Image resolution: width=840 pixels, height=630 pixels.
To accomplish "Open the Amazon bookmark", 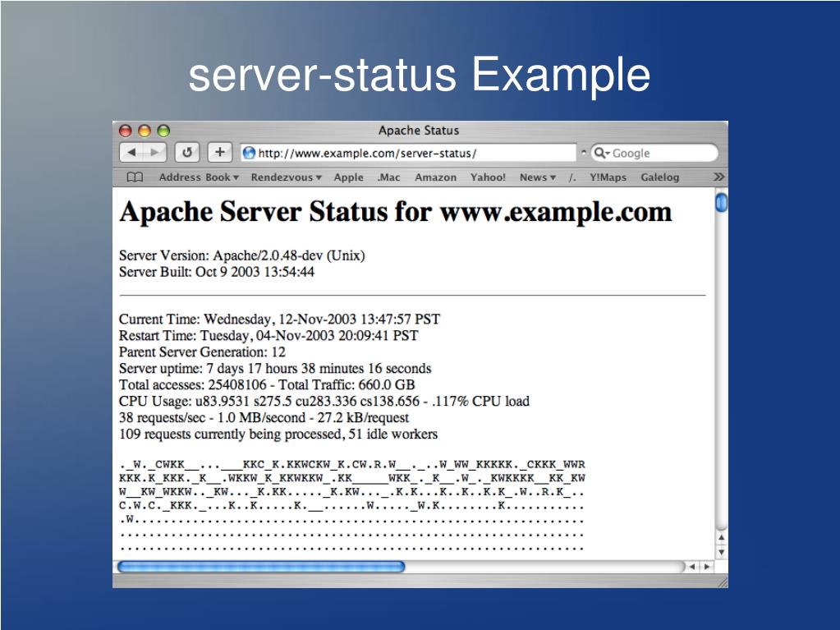I will [x=435, y=177].
